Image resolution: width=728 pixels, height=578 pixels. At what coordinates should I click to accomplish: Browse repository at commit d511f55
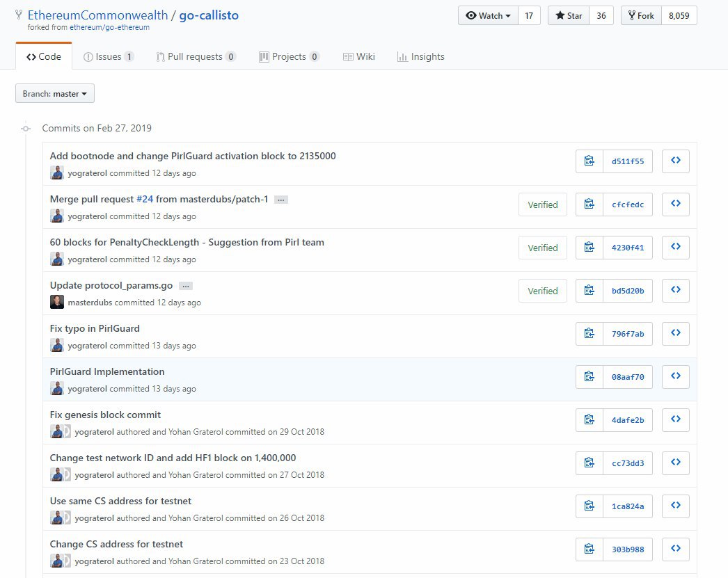(676, 161)
